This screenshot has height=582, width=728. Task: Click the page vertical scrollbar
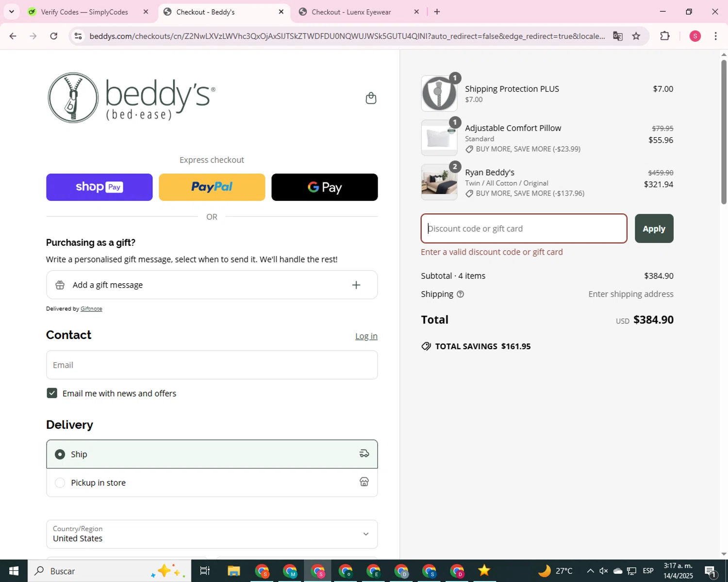pos(724,131)
